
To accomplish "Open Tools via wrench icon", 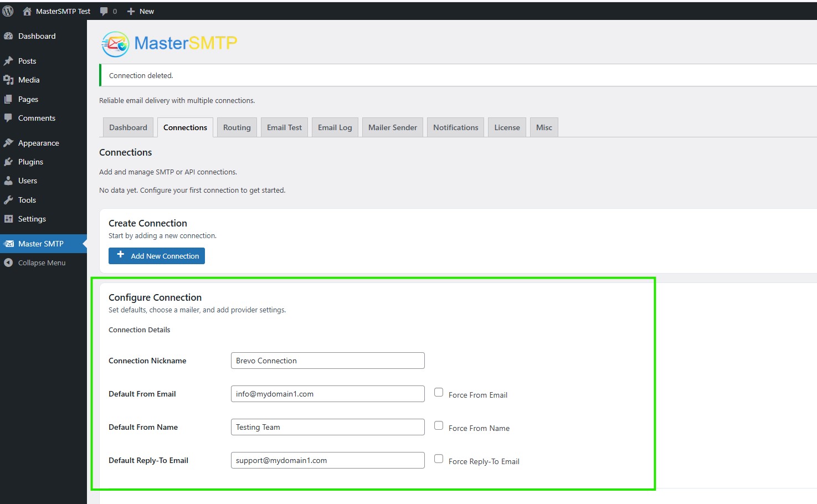I will pyautogui.click(x=8, y=200).
